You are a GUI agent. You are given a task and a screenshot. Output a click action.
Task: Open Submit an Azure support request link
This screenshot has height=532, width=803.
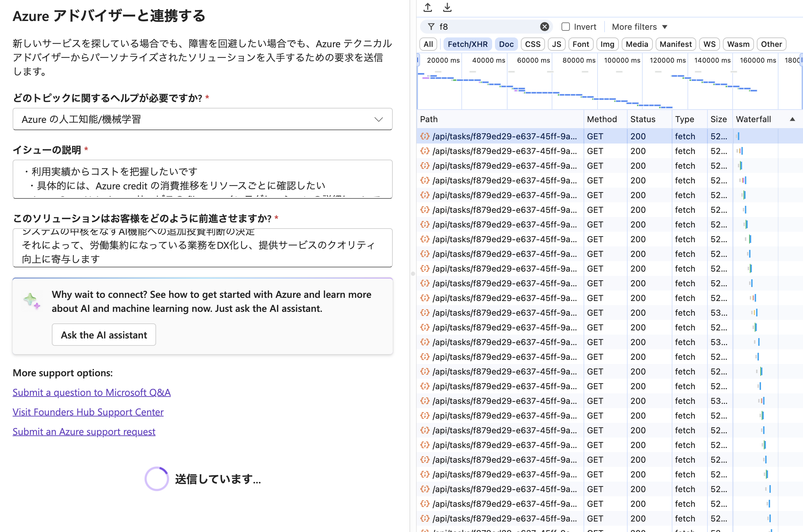[x=84, y=432]
